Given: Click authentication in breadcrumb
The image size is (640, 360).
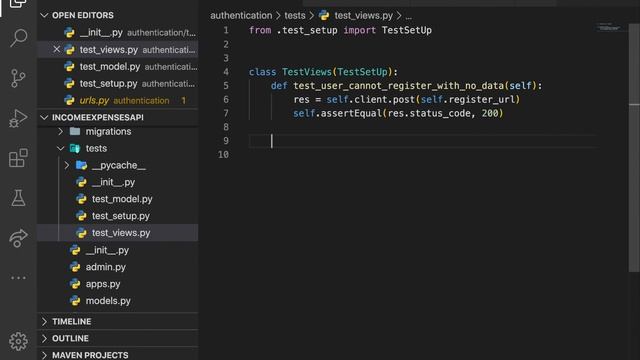Looking at the screenshot, I should (241, 16).
